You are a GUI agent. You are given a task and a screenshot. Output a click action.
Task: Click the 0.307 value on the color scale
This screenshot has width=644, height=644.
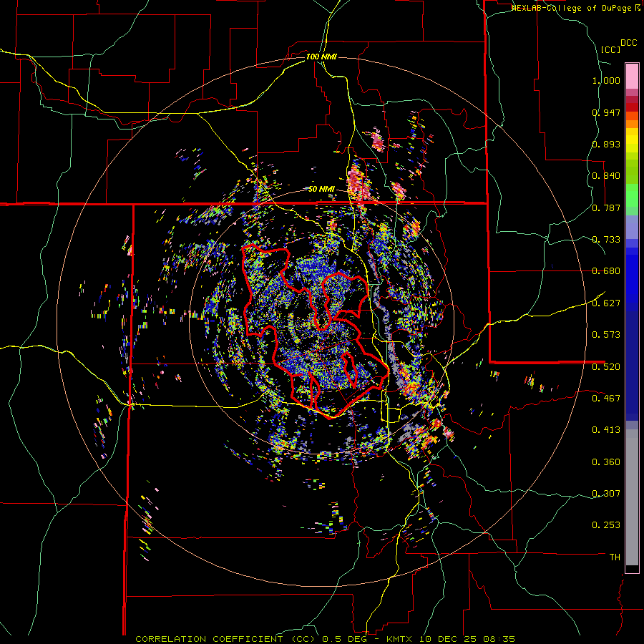[606, 494]
